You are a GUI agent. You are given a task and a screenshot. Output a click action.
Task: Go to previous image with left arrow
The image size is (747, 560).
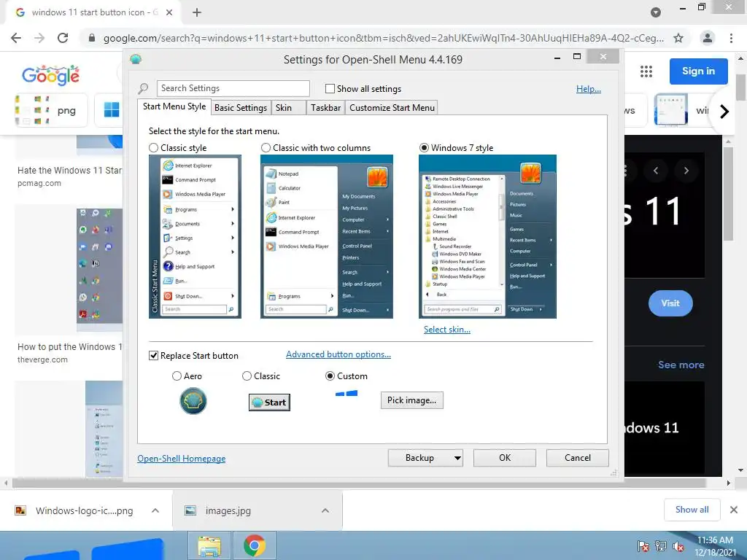(x=656, y=171)
